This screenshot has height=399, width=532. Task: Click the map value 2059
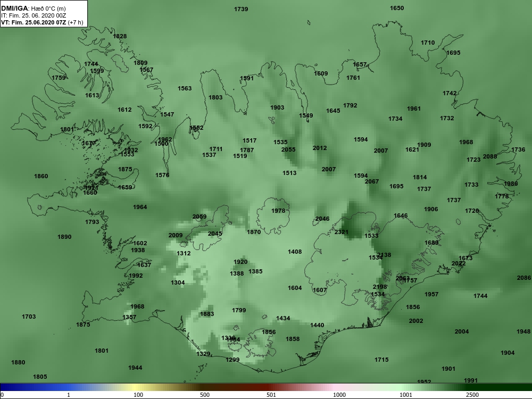(x=199, y=217)
